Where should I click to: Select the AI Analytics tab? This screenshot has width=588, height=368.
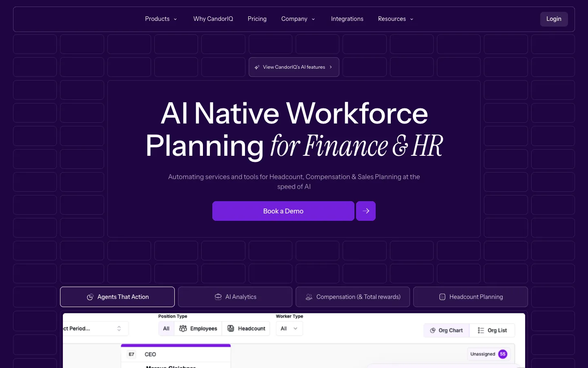pyautogui.click(x=235, y=297)
